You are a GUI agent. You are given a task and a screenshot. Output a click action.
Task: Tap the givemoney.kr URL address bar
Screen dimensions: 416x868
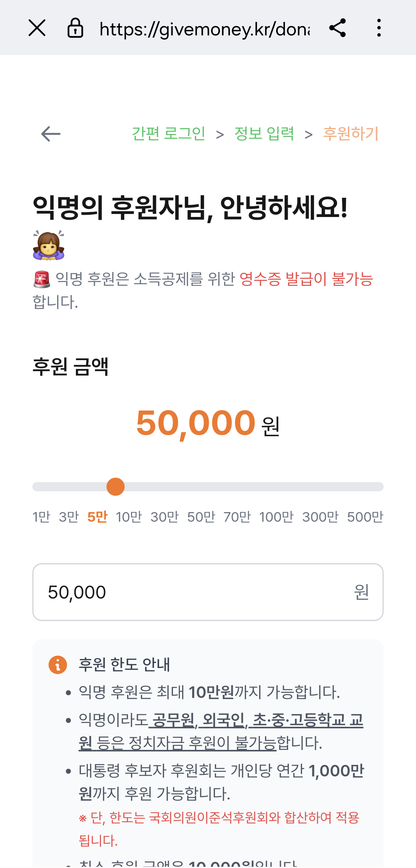coord(204,29)
